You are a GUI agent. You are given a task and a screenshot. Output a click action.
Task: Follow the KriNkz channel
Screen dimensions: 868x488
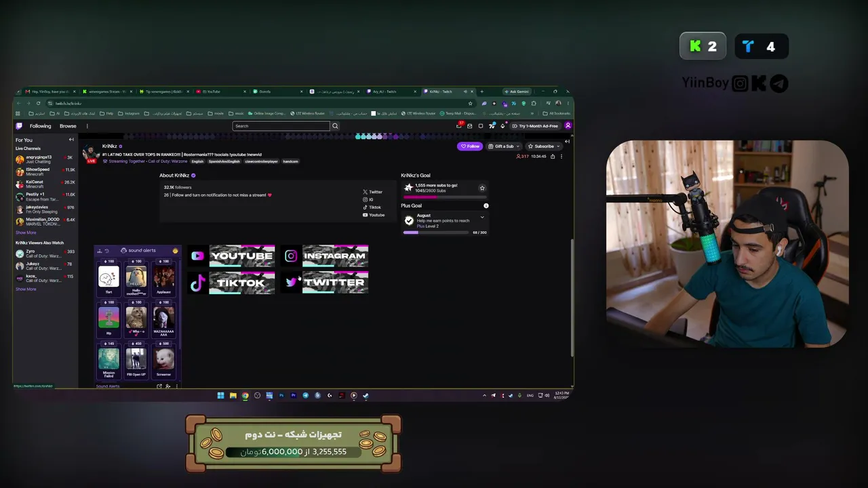pyautogui.click(x=470, y=146)
